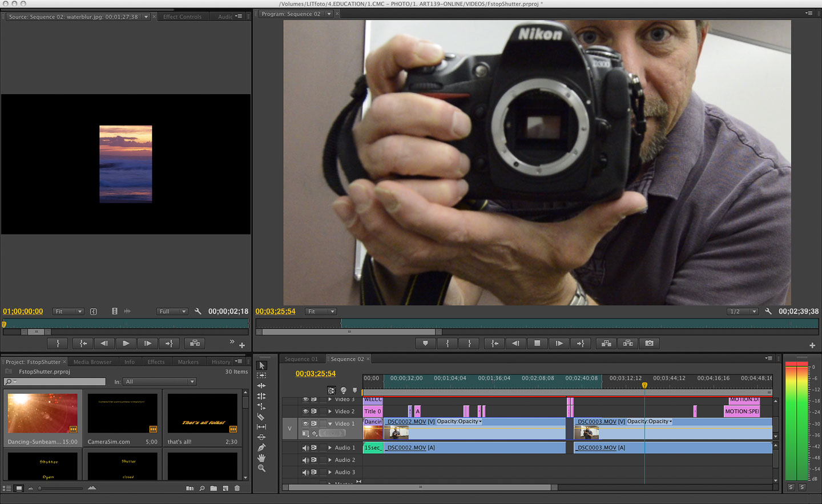Select the Rolling Edit tool
Image resolution: width=822 pixels, height=504 pixels.
click(261, 396)
